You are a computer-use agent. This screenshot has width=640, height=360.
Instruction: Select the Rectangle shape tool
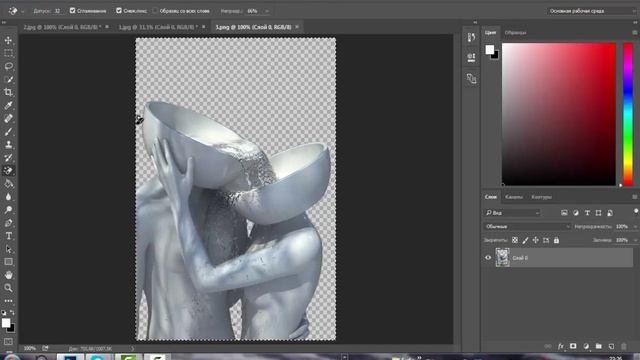coord(8,262)
